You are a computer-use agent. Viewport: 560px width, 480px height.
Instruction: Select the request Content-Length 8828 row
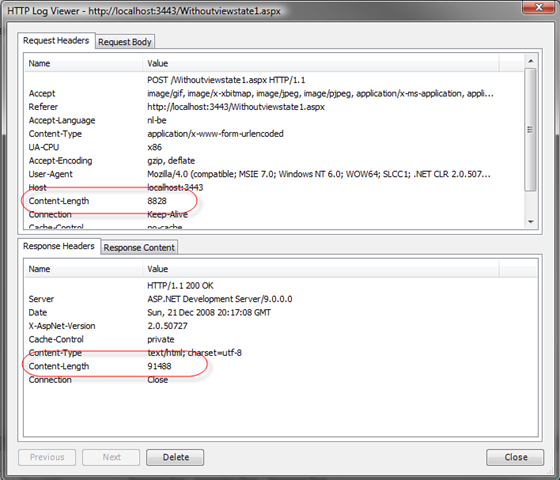tap(274, 201)
